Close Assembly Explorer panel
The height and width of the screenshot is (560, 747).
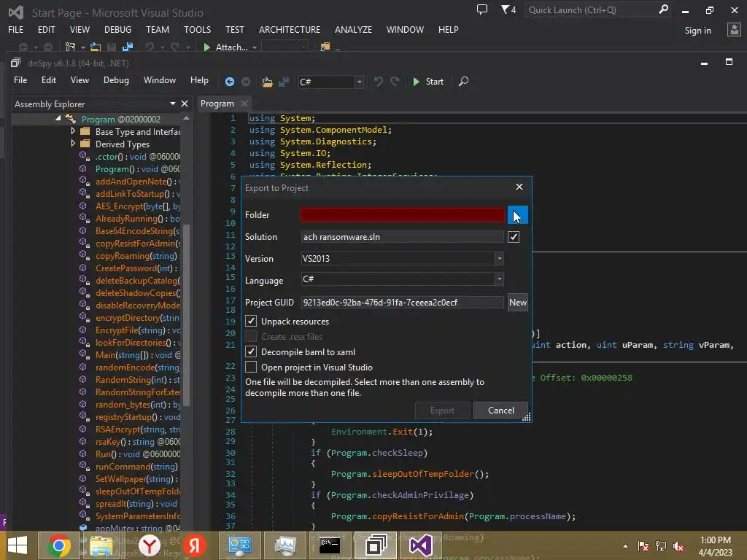click(x=185, y=104)
